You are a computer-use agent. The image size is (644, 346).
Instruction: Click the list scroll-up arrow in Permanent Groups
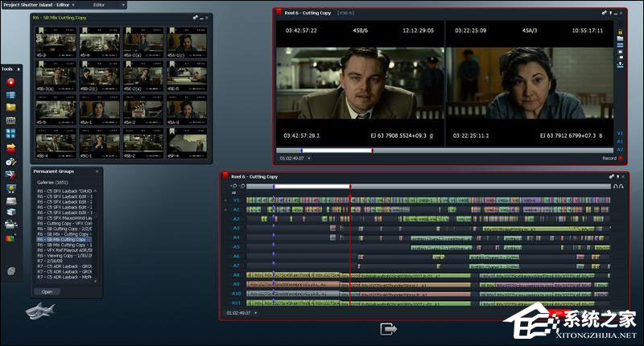click(x=95, y=192)
